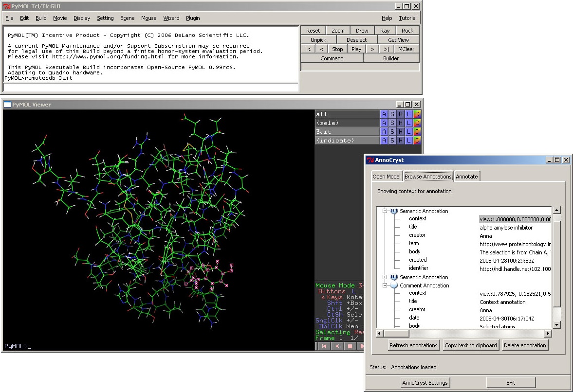Open the Build menu
The image size is (573, 392).
click(x=41, y=18)
